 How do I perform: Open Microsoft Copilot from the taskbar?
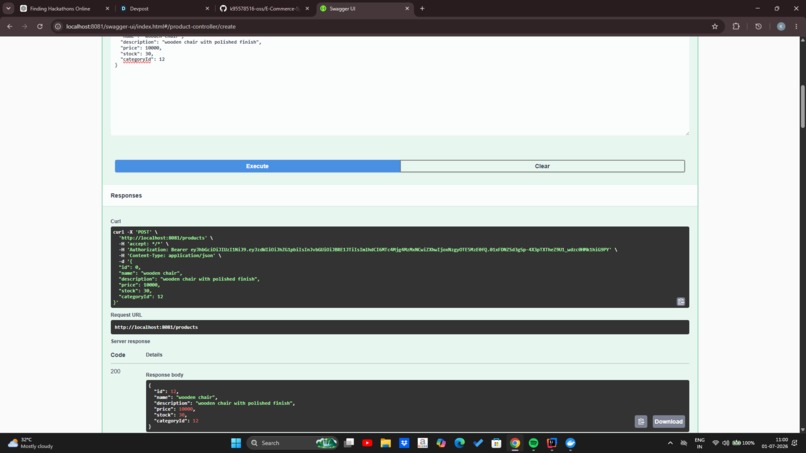[441, 443]
